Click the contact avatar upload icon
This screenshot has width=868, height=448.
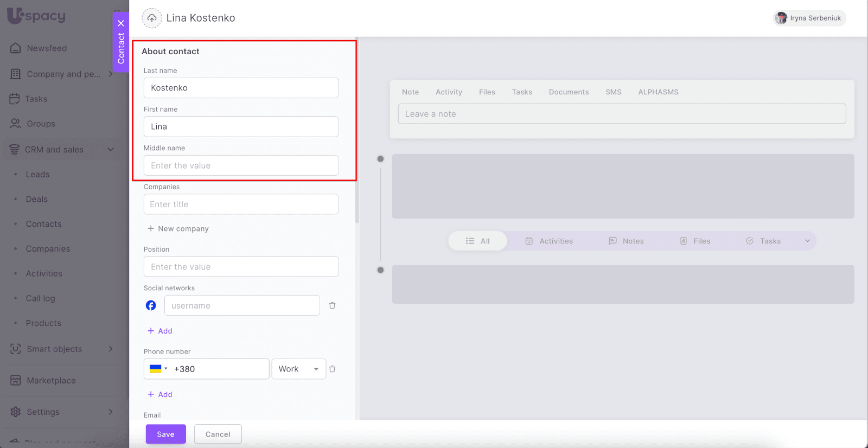click(x=152, y=18)
